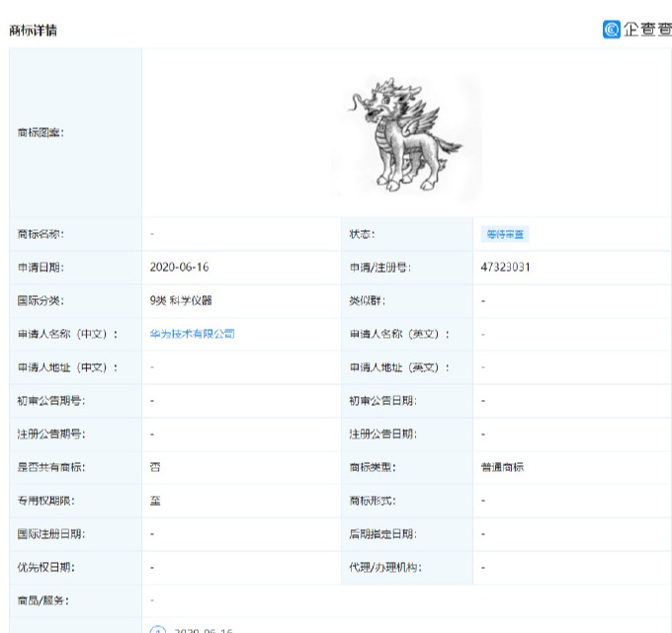This screenshot has width=672, height=633.
Task: Select the registration number 47323031
Action: 505,268
